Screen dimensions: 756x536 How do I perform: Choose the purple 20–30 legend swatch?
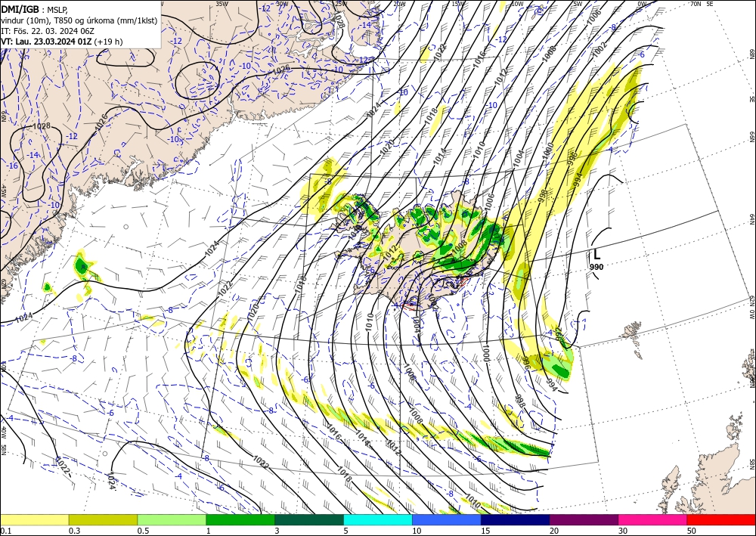584,519
